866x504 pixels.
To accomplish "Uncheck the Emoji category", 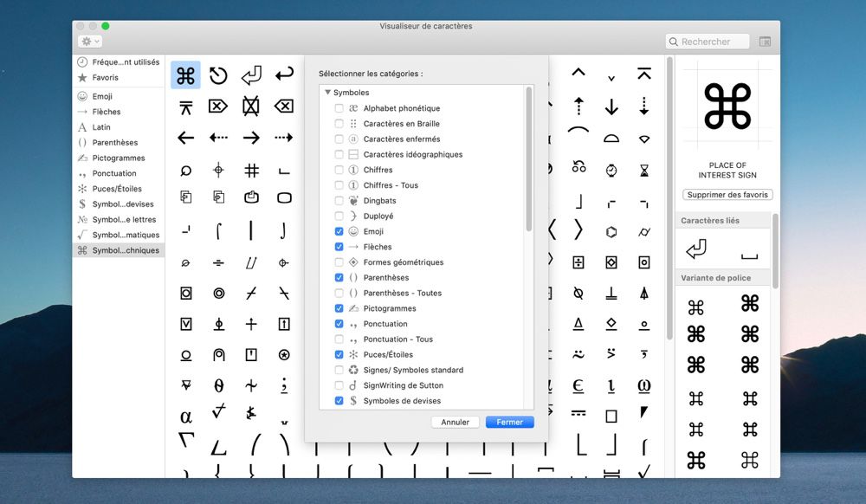I will [x=339, y=231].
